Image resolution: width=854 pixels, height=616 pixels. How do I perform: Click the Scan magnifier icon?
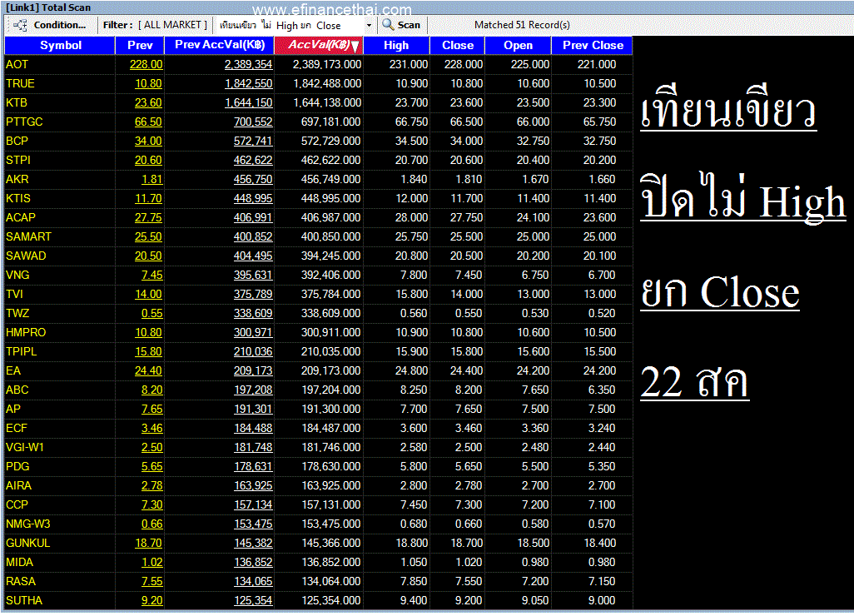(x=388, y=24)
